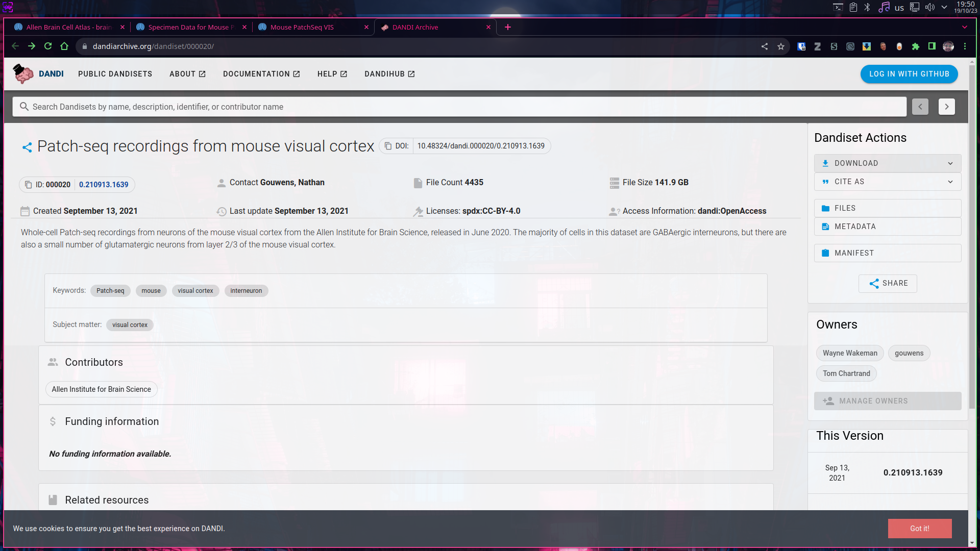The width and height of the screenshot is (980, 551).
Task: Copy dandiset ID with clipboard icon
Action: pyautogui.click(x=29, y=185)
